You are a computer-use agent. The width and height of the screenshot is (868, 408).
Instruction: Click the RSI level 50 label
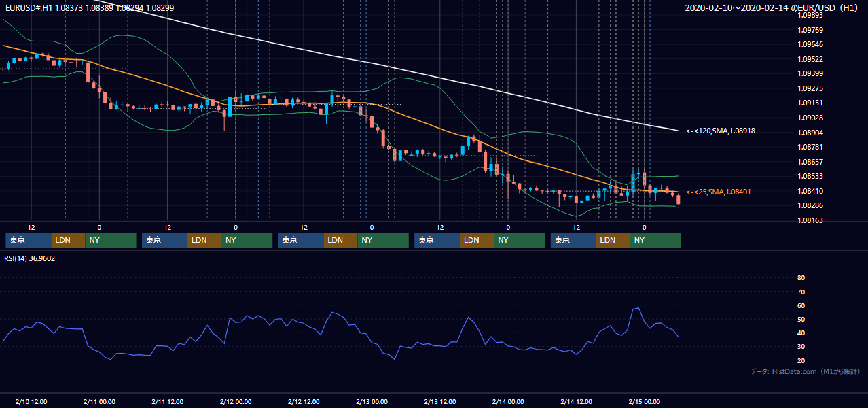801,319
